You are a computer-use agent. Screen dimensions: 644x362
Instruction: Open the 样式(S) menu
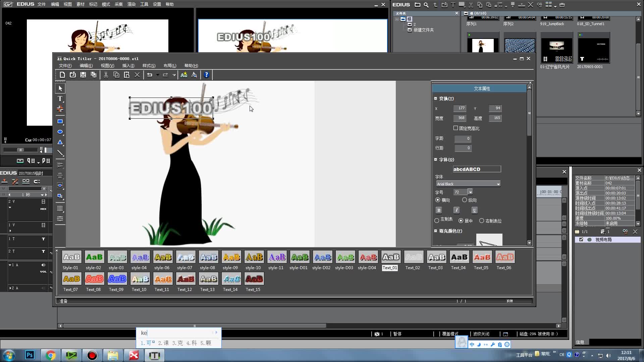click(x=149, y=66)
